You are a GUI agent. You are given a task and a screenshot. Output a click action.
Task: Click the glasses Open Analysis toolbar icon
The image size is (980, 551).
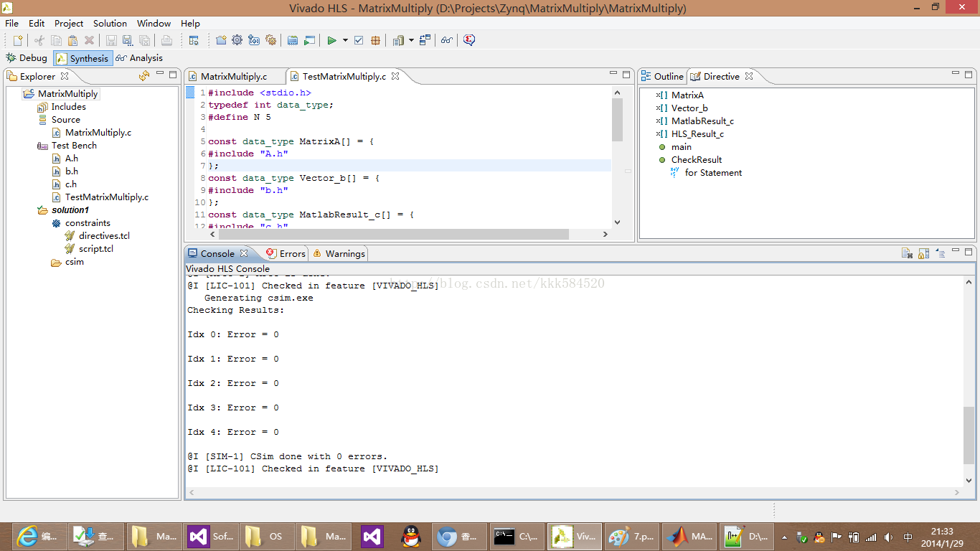click(447, 41)
